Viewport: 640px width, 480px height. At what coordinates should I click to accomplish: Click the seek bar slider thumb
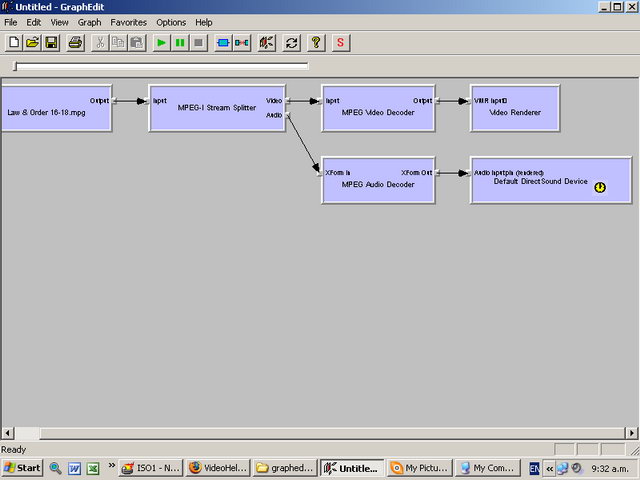point(15,66)
